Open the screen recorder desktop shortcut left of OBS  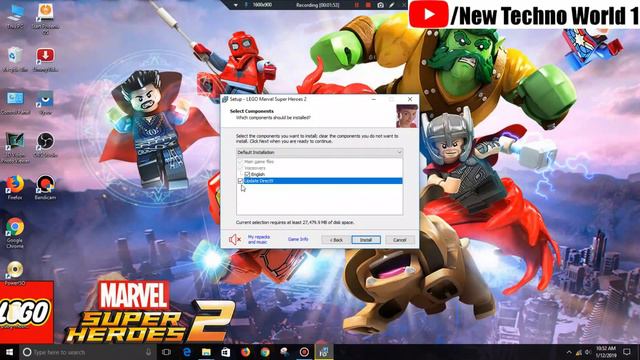[x=15, y=147]
